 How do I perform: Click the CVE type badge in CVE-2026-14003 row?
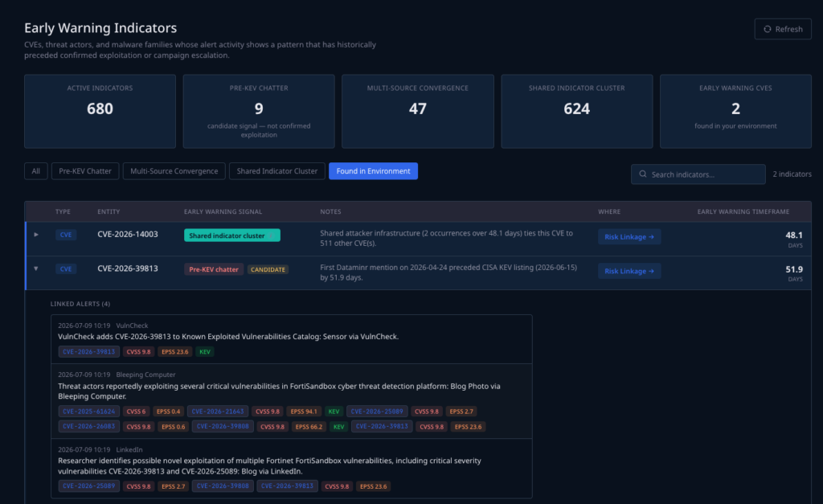[66, 235]
